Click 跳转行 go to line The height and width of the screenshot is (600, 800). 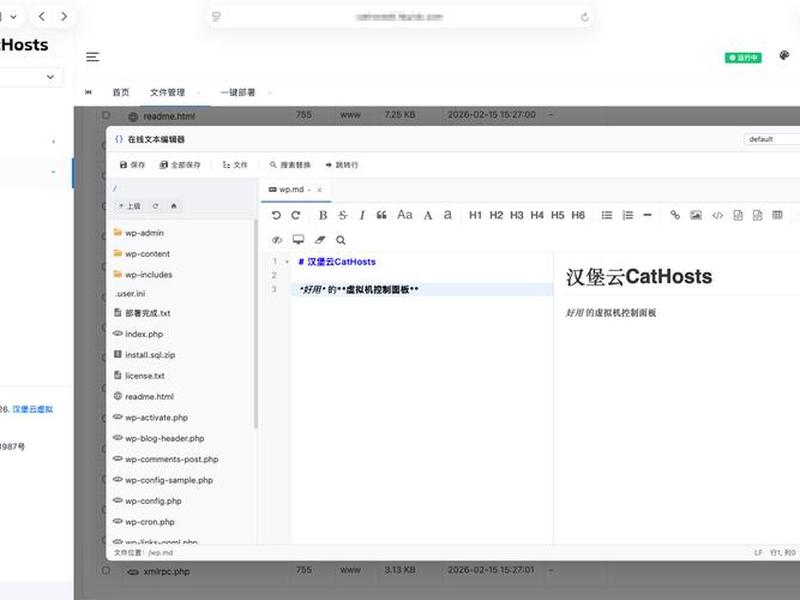click(341, 165)
